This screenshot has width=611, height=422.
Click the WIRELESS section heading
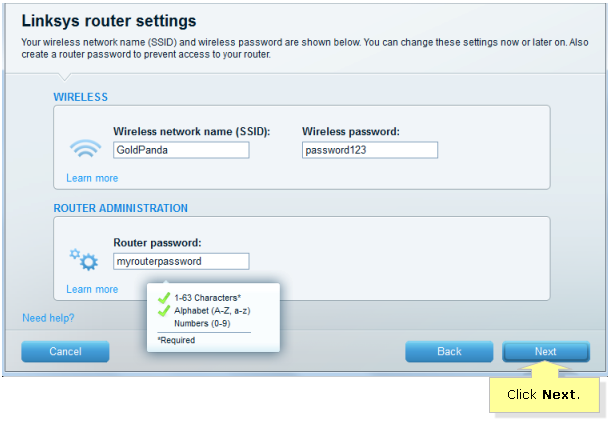click(x=80, y=97)
